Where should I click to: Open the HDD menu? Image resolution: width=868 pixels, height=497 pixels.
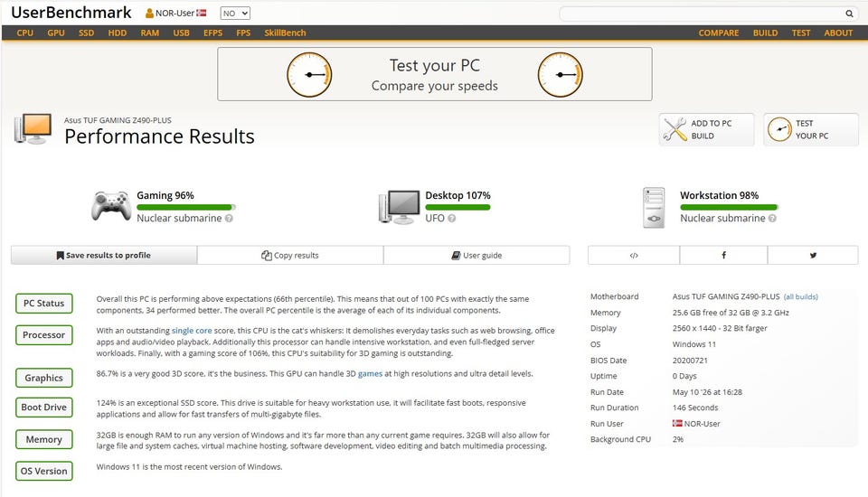(118, 33)
